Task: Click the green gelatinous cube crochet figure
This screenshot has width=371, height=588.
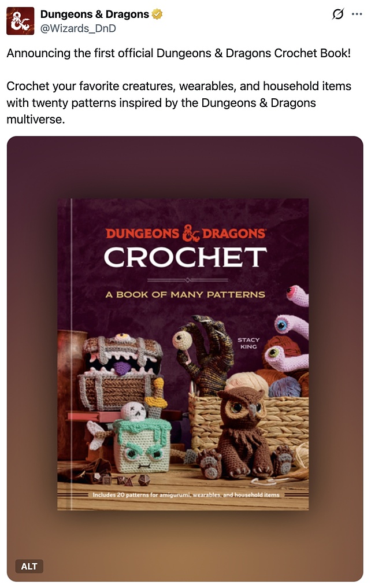Action: tap(142, 445)
